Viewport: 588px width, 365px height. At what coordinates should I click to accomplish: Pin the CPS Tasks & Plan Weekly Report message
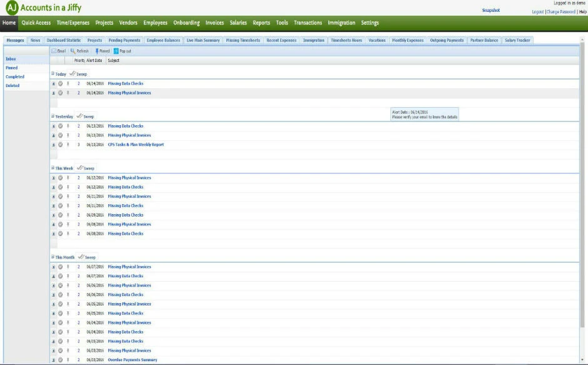[68, 145]
